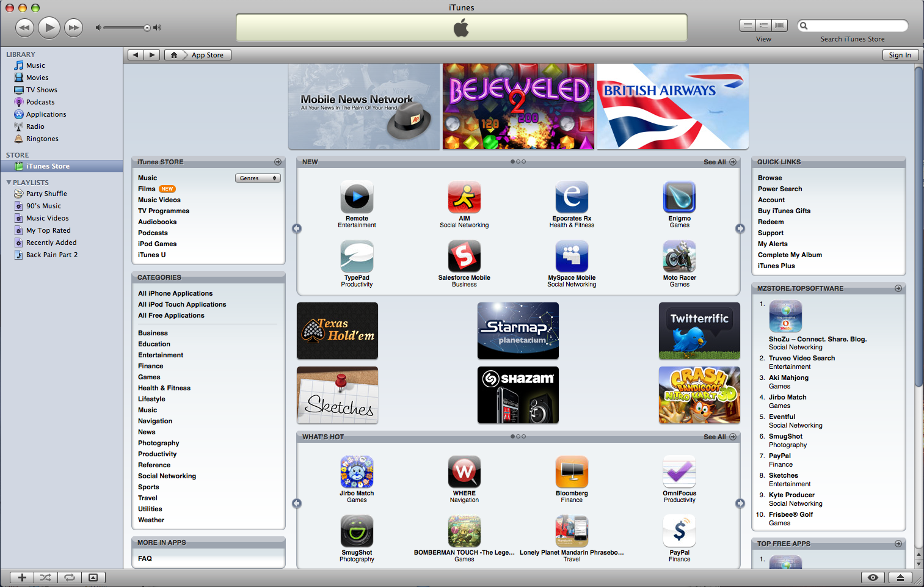Switch to grouped album view
The width and height of the screenshot is (924, 587).
pos(763,25)
